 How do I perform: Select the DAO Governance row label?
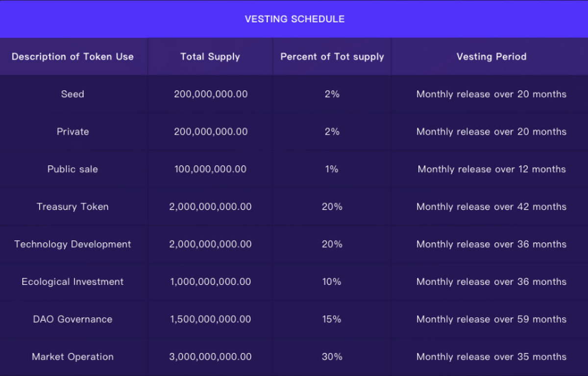point(73,319)
